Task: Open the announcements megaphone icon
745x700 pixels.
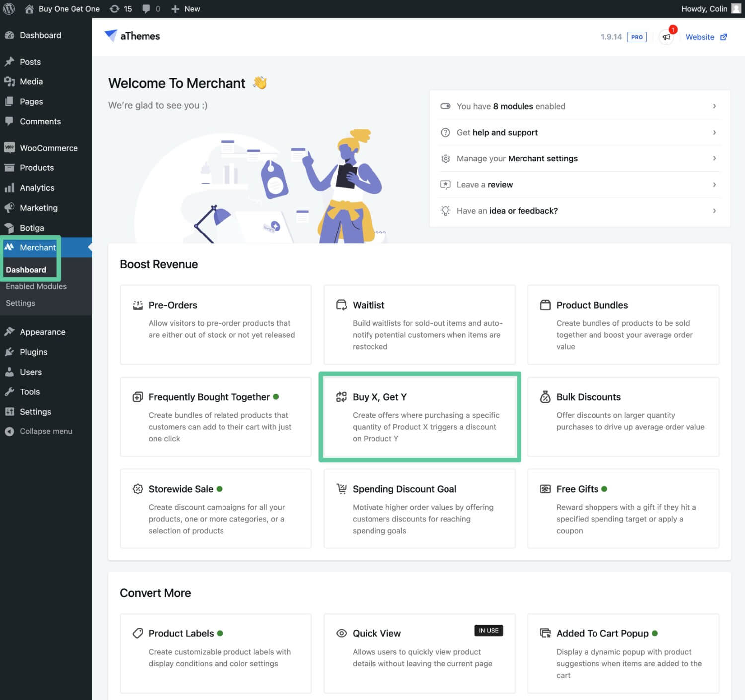Action: [666, 37]
